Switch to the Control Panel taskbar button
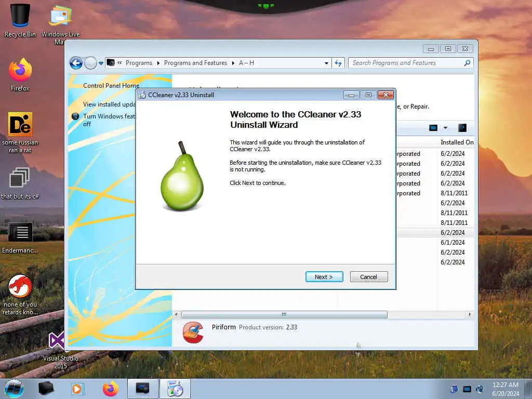The width and height of the screenshot is (532, 399). pyautogui.click(x=142, y=389)
